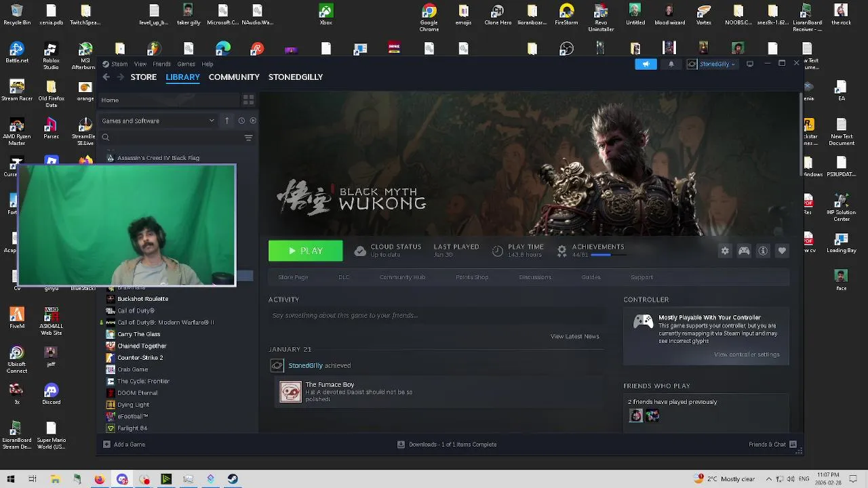The width and height of the screenshot is (868, 488).
Task: Click the green PLAY button
Action: click(306, 251)
